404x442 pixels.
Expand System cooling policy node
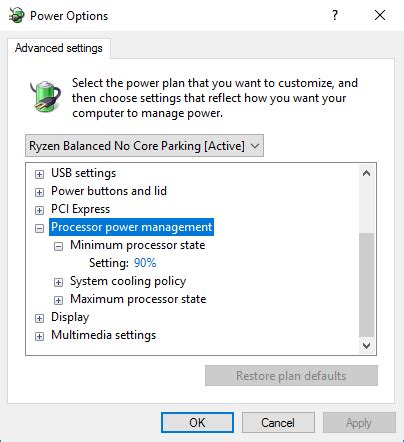(x=58, y=282)
